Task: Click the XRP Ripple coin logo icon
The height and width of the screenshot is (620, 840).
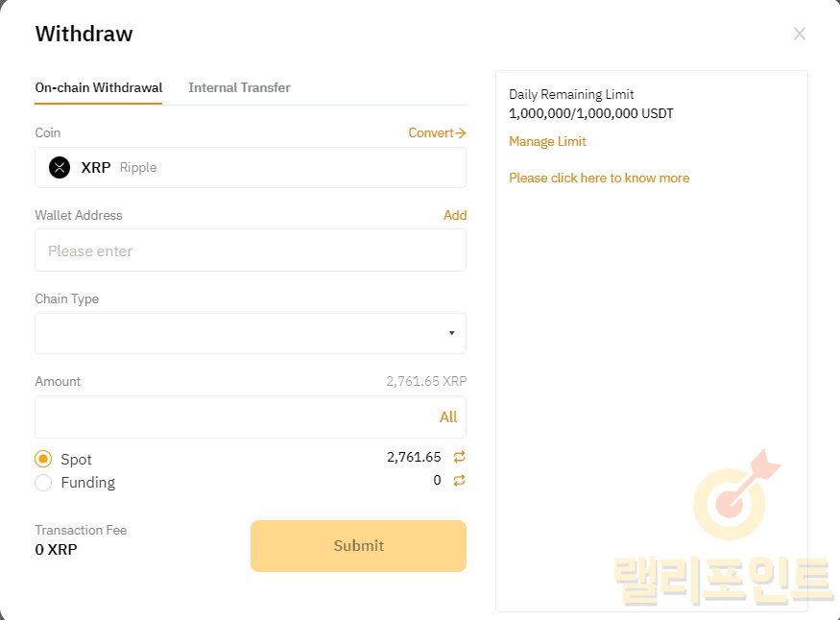Action: tap(60, 168)
